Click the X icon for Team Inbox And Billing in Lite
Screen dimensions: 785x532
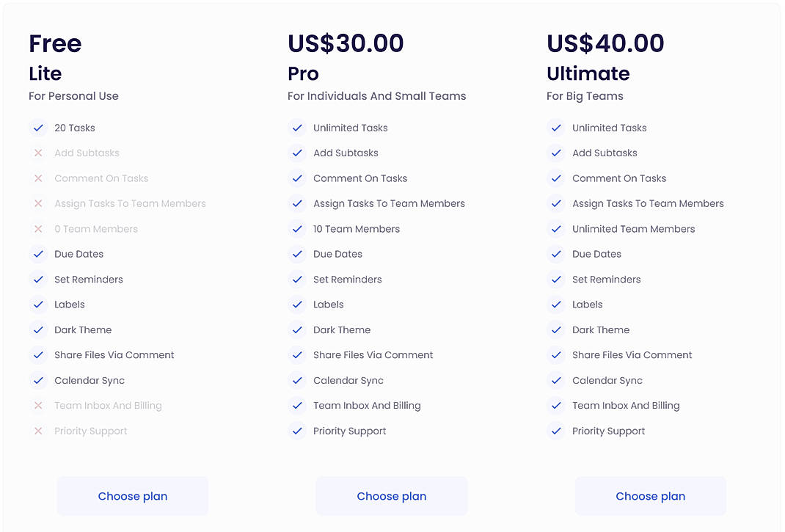(38, 405)
